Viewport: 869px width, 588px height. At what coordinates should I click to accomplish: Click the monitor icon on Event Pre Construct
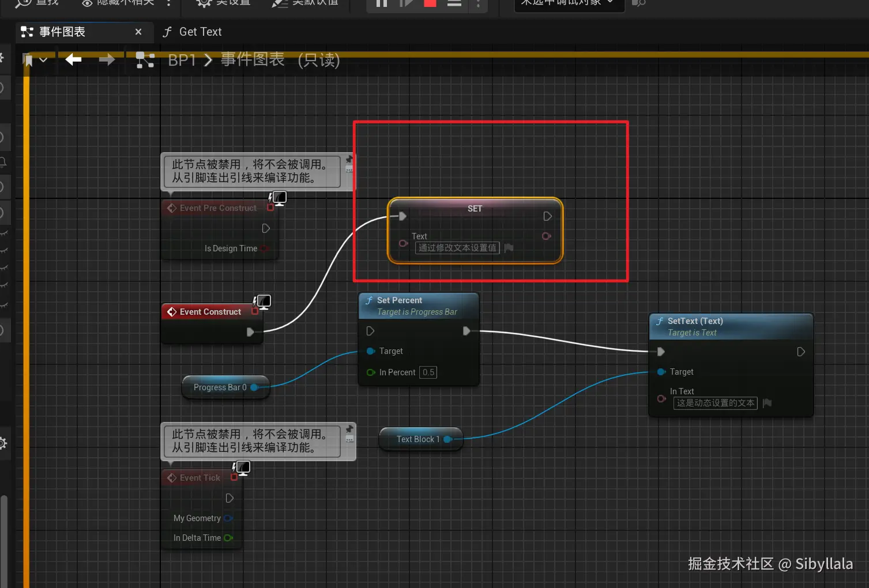[278, 198]
